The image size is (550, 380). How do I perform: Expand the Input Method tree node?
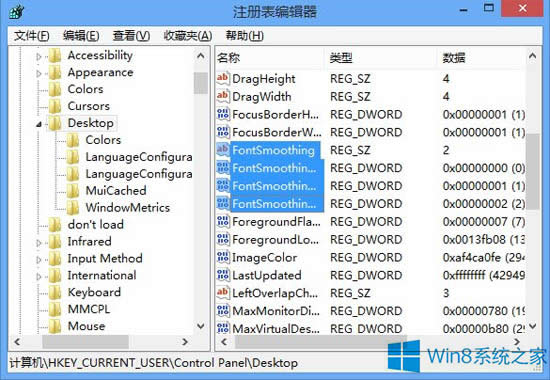(39, 259)
